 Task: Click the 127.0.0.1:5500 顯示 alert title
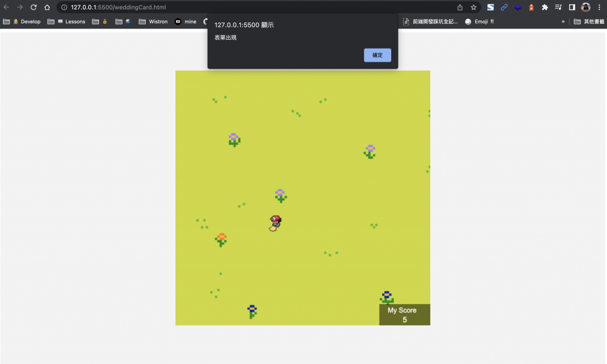click(x=244, y=25)
